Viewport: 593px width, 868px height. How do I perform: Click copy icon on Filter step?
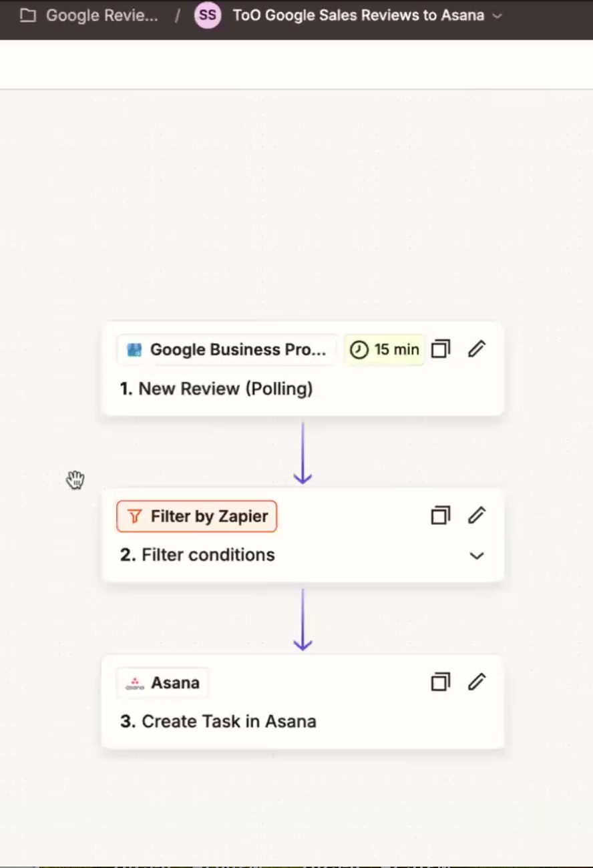point(441,515)
